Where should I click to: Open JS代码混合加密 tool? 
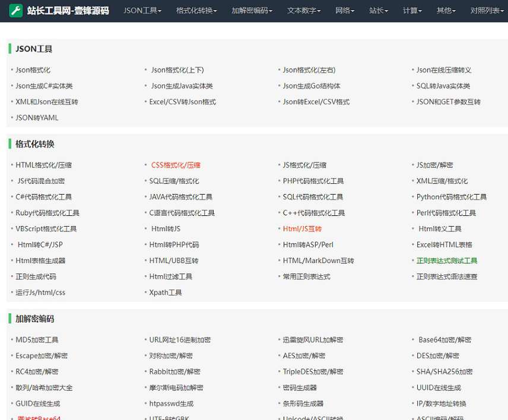coord(41,181)
